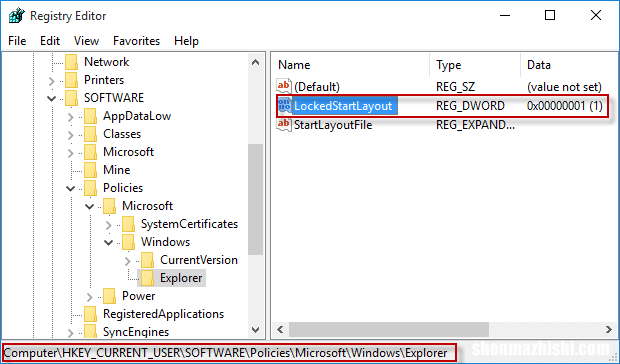
Task: Click the StartLayoutFile string value icon
Action: click(x=284, y=124)
